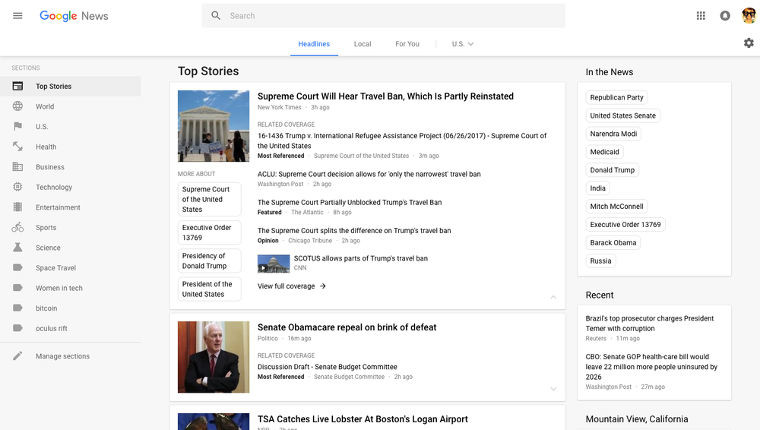The height and width of the screenshot is (430, 760).
Task: Open Chicago Tribune opinion article on travel ban
Action: coord(354,230)
